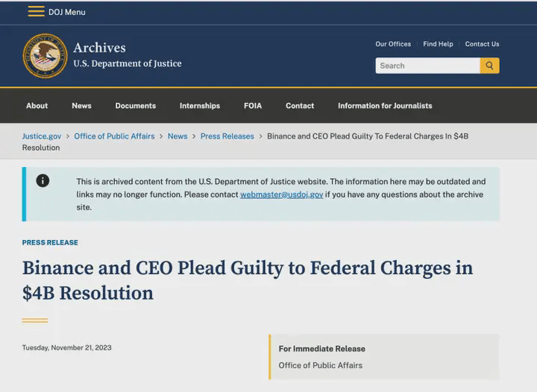Open the FOIA navigation item
Screen dimensions: 537x392
pyautogui.click(x=253, y=106)
